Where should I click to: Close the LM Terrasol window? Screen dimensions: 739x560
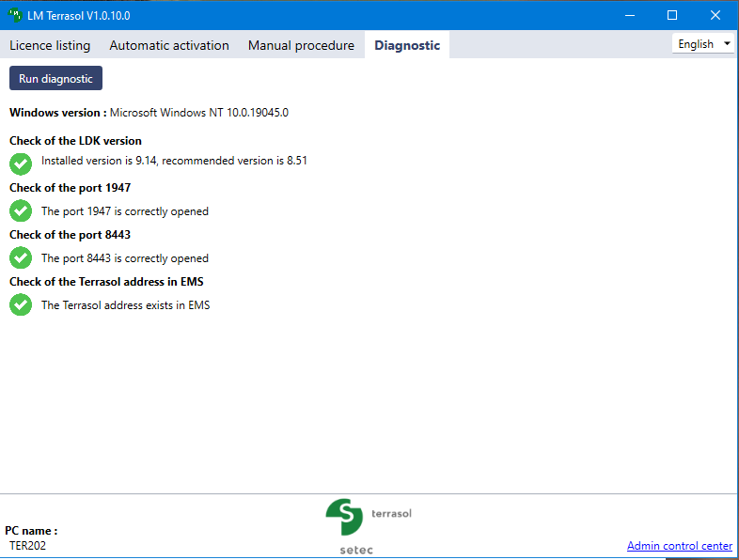[715, 16]
